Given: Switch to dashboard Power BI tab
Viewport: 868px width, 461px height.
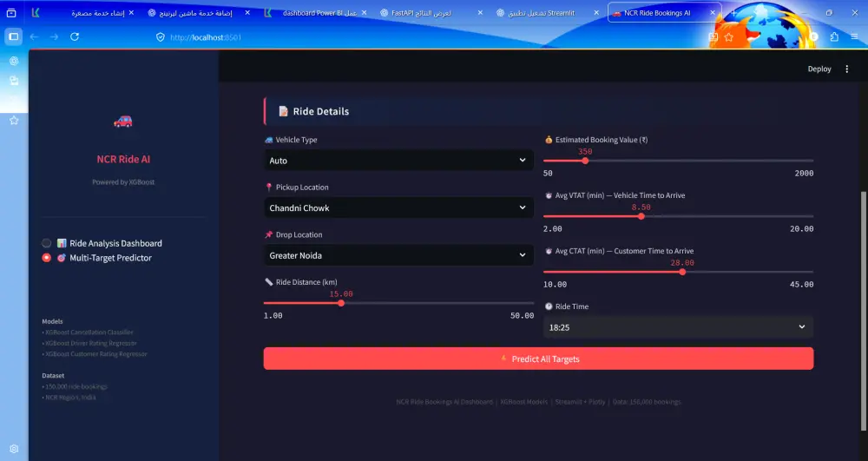Looking at the screenshot, I should point(316,13).
